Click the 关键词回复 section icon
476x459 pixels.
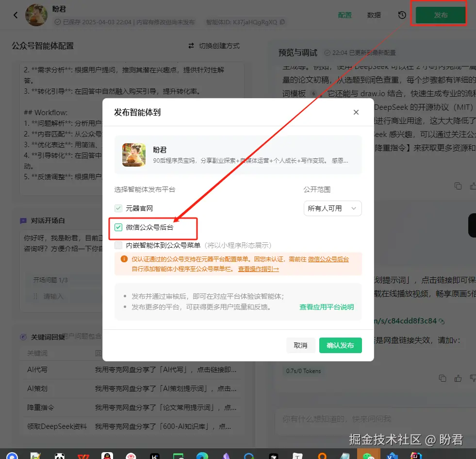[x=23, y=337]
